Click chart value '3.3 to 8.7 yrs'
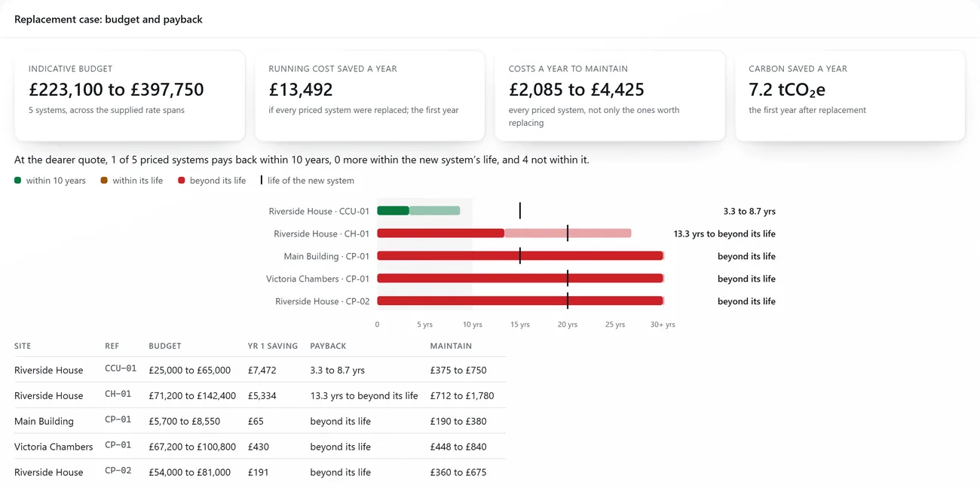 (749, 212)
